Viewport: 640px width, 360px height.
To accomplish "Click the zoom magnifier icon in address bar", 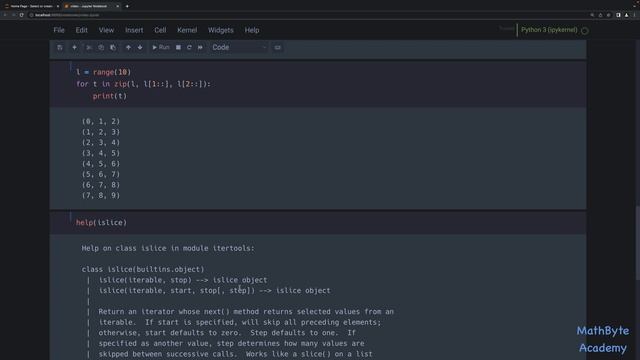I will pyautogui.click(x=592, y=15).
